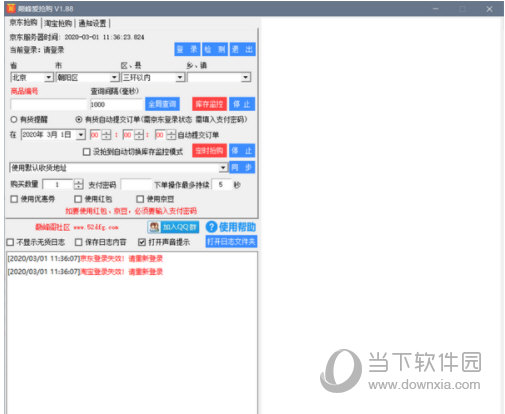
Task: Click the 下单操作最多持续 seconds field
Action: 221,184
